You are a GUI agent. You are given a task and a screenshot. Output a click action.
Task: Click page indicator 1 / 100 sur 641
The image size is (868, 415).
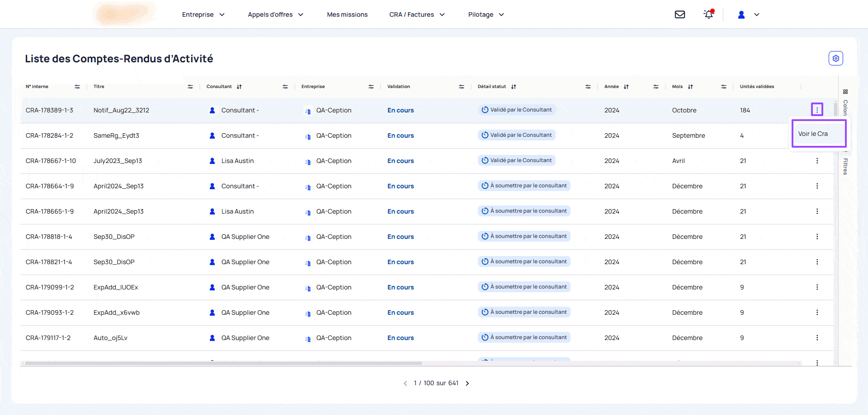click(x=436, y=383)
